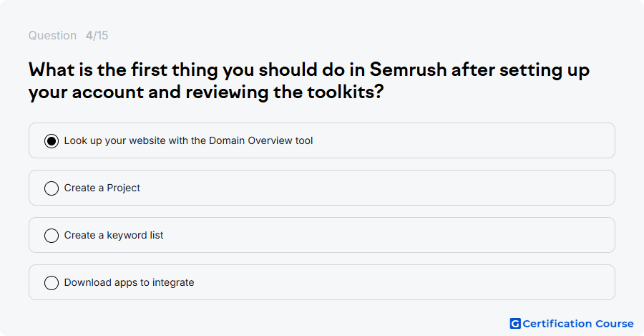The width and height of the screenshot is (644, 336).
Task: Select the Domain Overview tool radio button
Action: coord(52,141)
